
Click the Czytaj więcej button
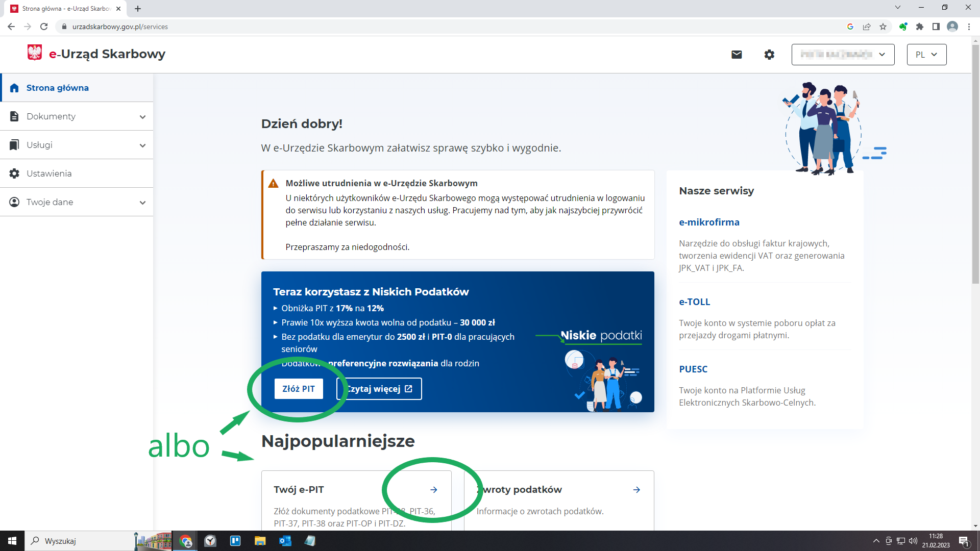coord(379,389)
